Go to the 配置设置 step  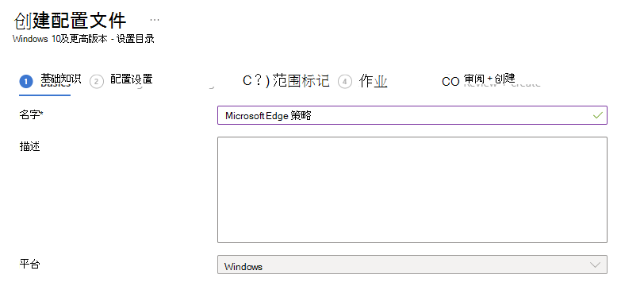132,79
